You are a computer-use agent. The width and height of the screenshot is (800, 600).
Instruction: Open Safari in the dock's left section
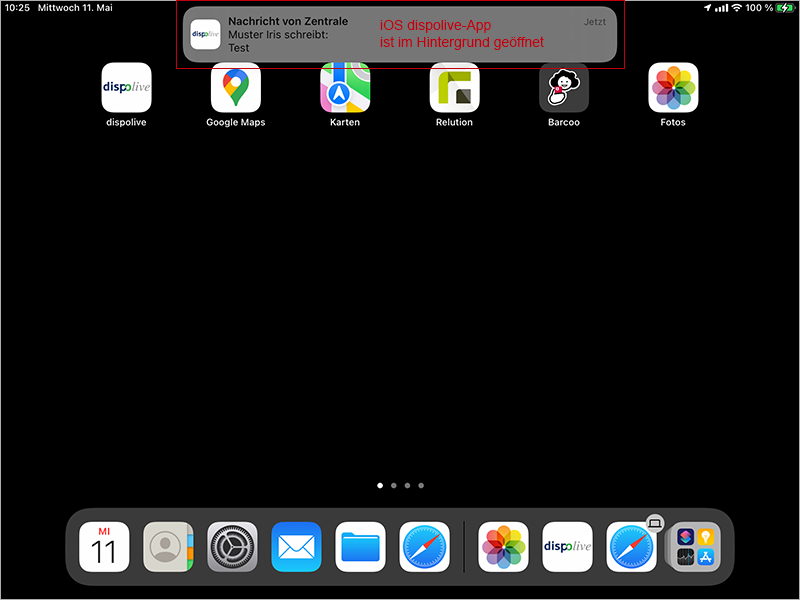pos(424,546)
